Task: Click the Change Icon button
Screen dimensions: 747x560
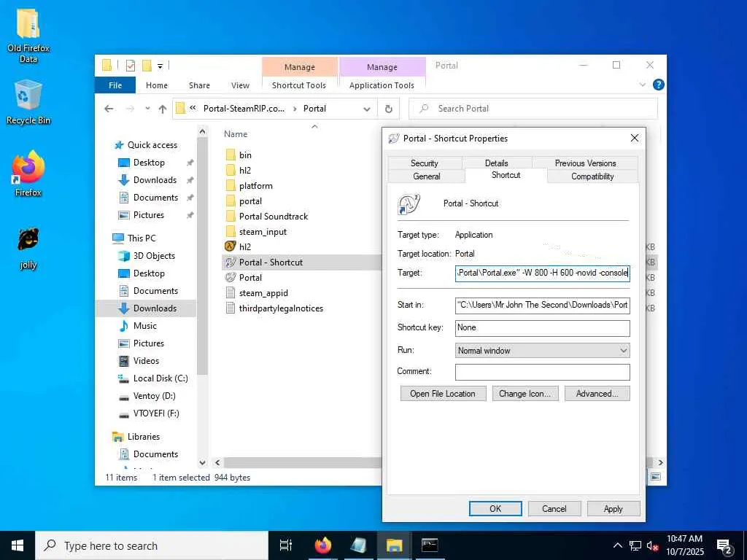Action: click(525, 394)
